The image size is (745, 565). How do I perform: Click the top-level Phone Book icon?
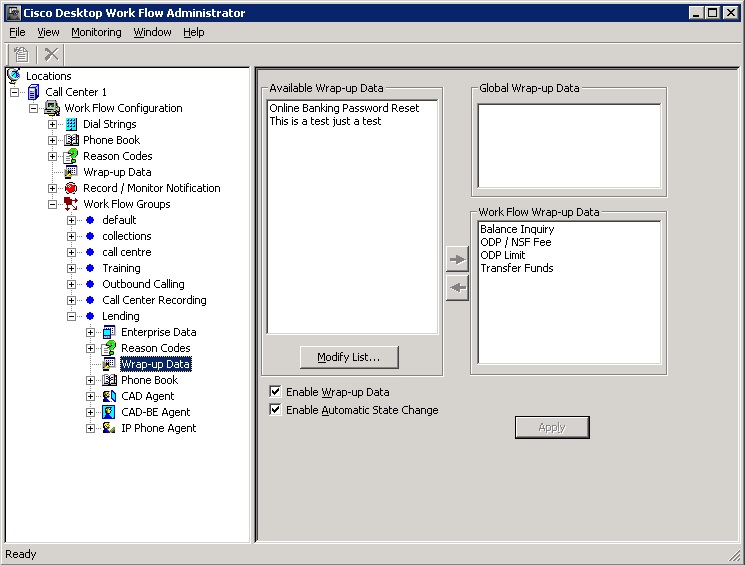coord(71,140)
